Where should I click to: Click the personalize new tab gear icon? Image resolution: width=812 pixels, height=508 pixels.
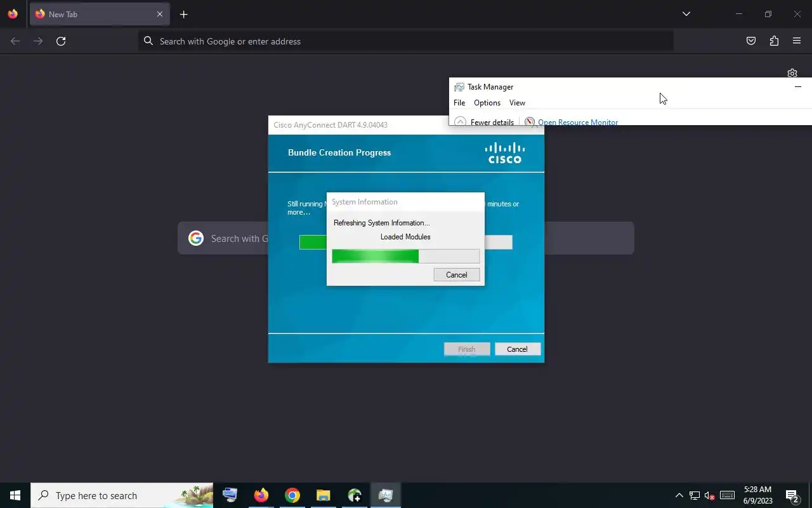point(792,73)
